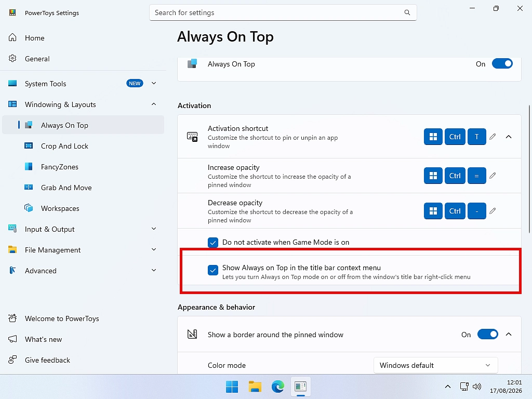
Task: Click the General gear icon
Action: pos(12,58)
